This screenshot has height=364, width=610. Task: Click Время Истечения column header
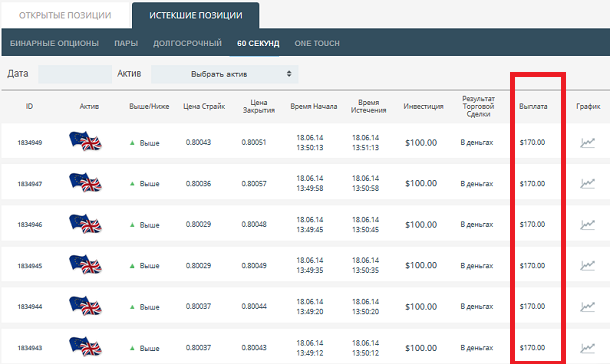tap(368, 106)
